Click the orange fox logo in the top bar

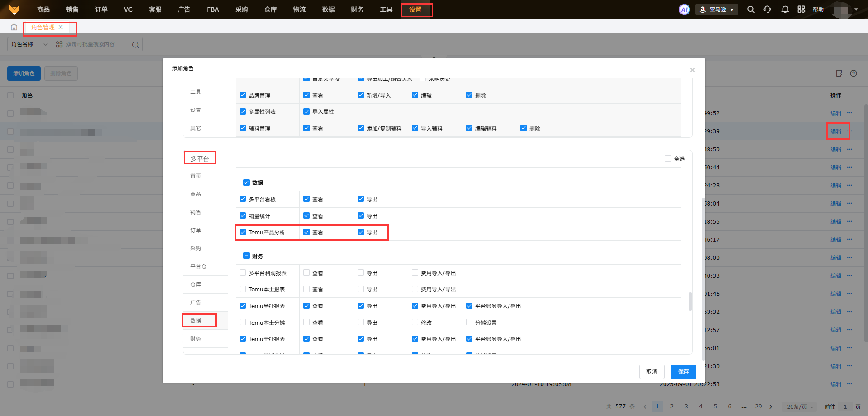click(14, 9)
